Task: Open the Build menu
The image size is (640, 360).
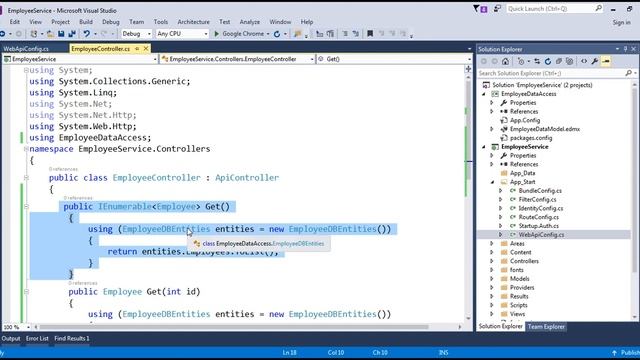Action: point(86,22)
